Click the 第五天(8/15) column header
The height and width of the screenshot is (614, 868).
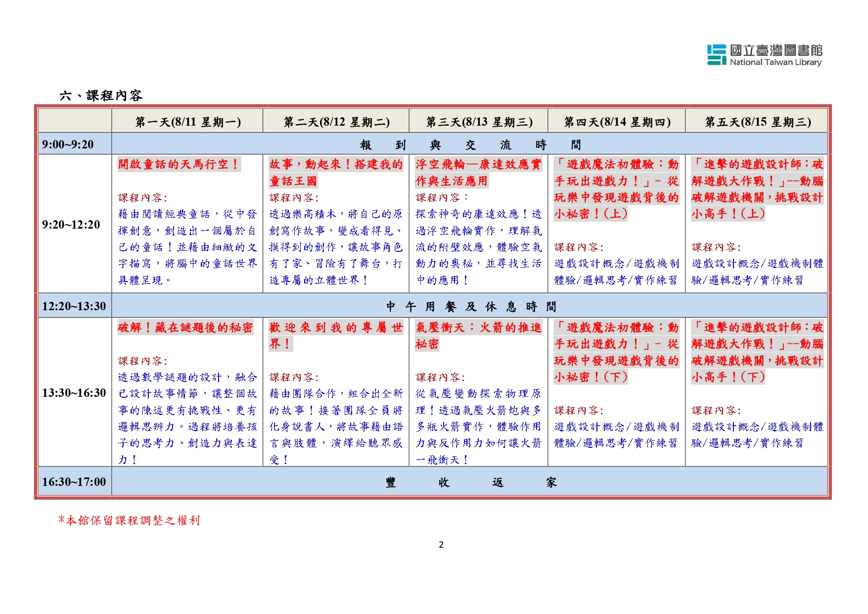(x=757, y=122)
